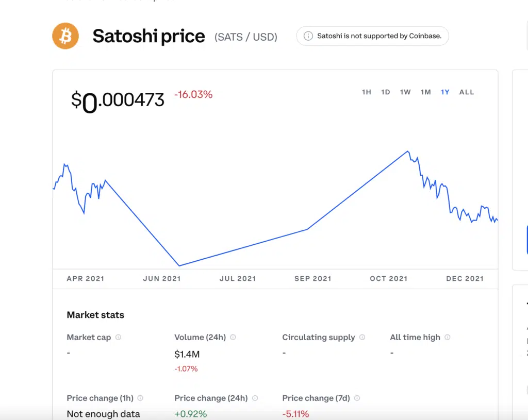Click info icon next to Market cap
The height and width of the screenshot is (420, 528).
[x=118, y=338]
